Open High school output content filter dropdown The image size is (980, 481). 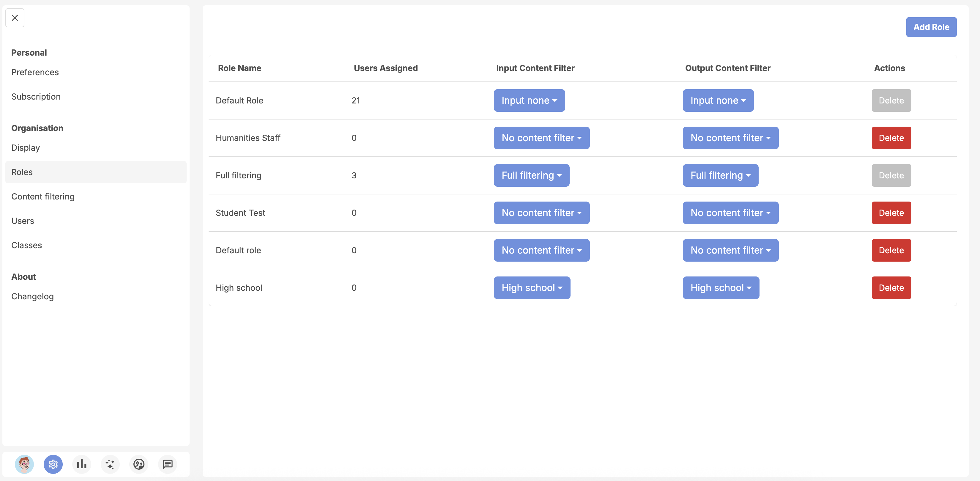tap(720, 288)
